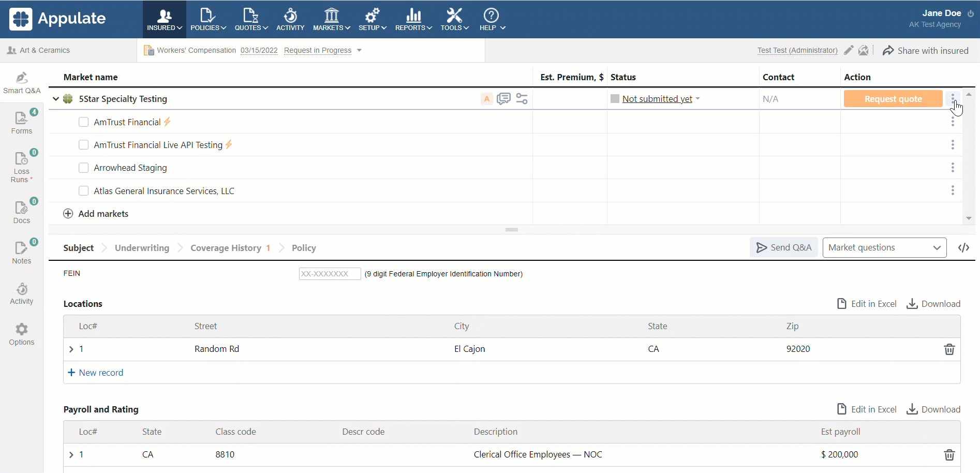980x473 pixels.
Task: Open the Request in Progress status dropdown
Action: tap(323, 50)
